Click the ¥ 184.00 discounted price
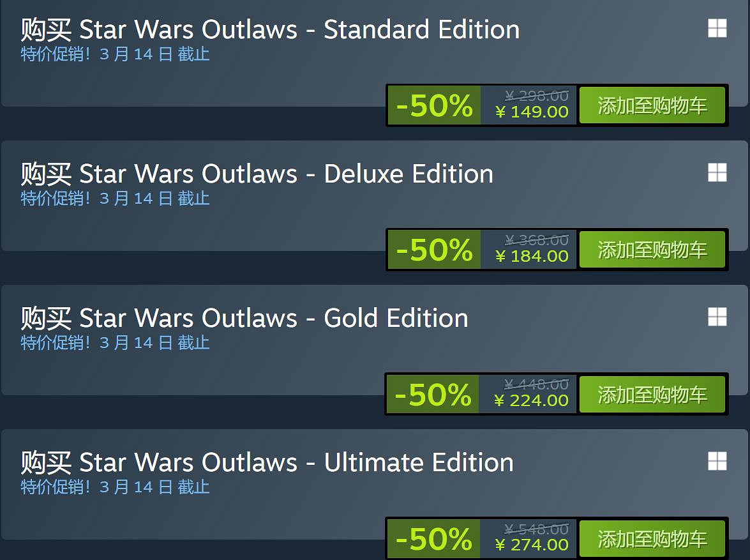The height and width of the screenshot is (560, 750). [532, 257]
